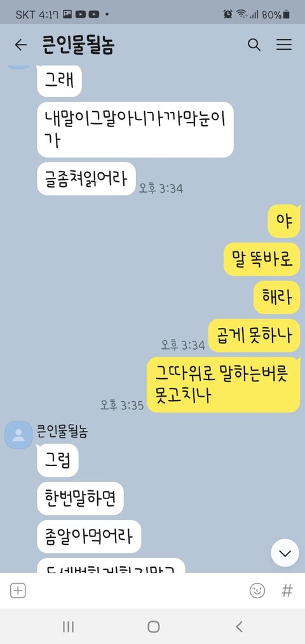Tap the chat title 큰인물될놈

pos(78,45)
